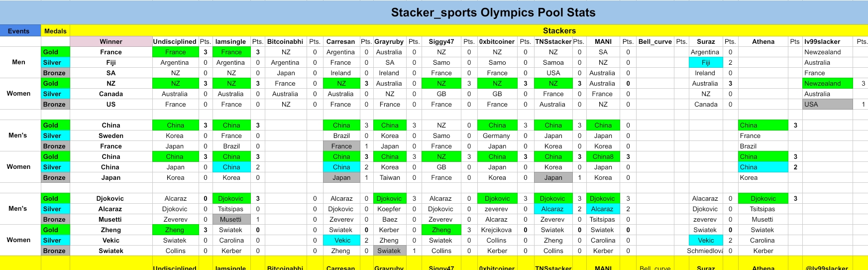
Task: Click the Koepfer cell under Grayruby
Action: click(389, 209)
